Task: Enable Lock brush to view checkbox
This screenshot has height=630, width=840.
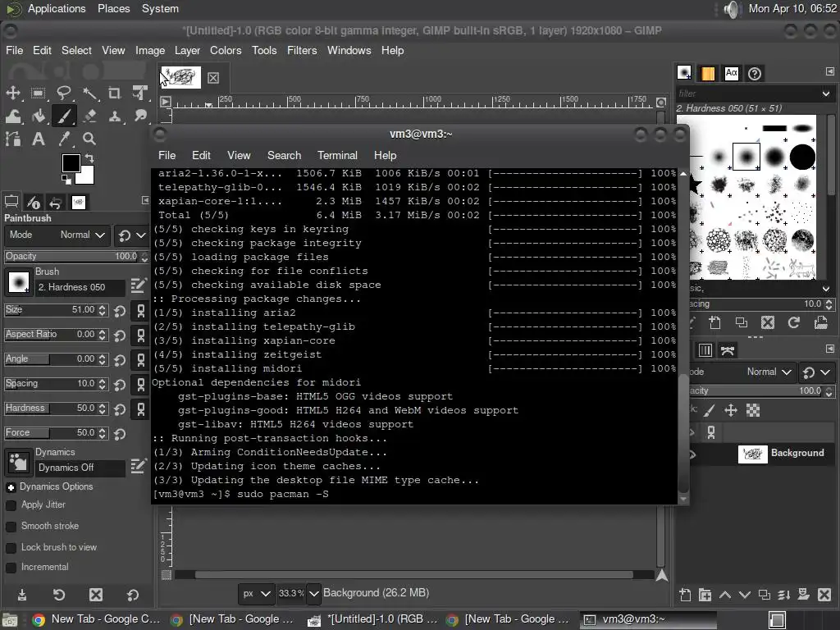Action: pos(11,548)
